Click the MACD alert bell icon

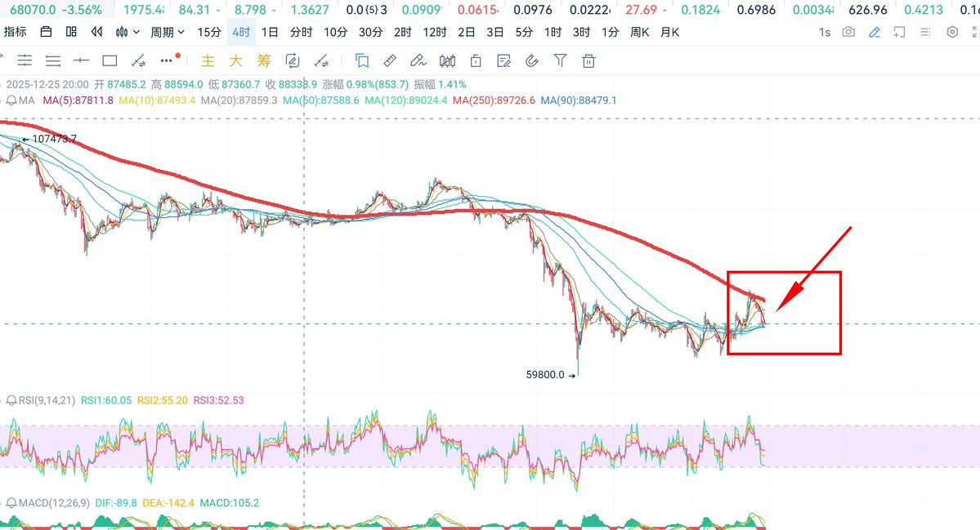[x=12, y=502]
